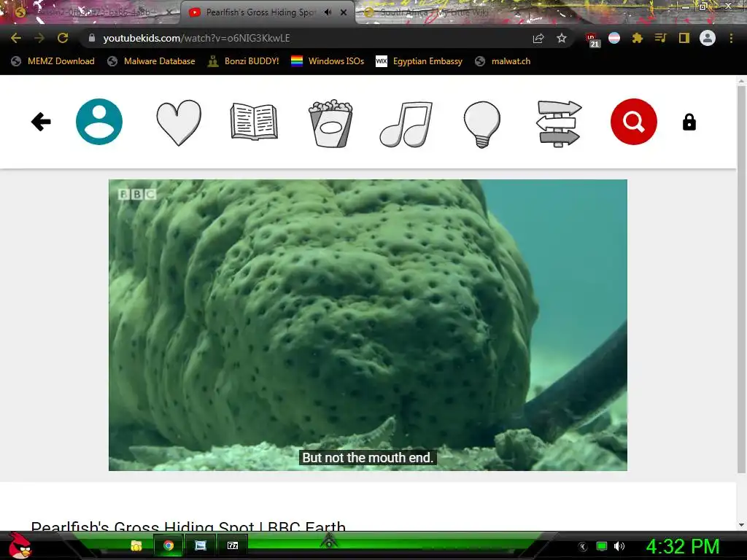Open the red search button
This screenshot has width=747, height=560.
click(634, 122)
